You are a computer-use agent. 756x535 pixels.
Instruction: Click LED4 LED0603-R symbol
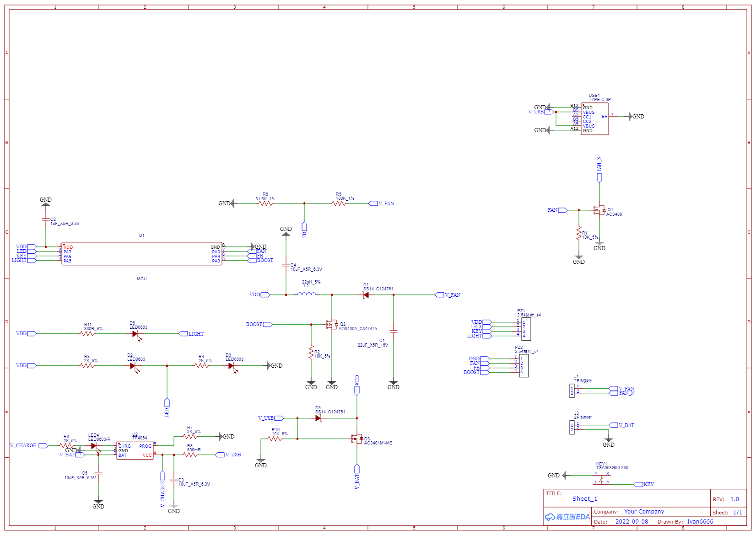point(94,447)
